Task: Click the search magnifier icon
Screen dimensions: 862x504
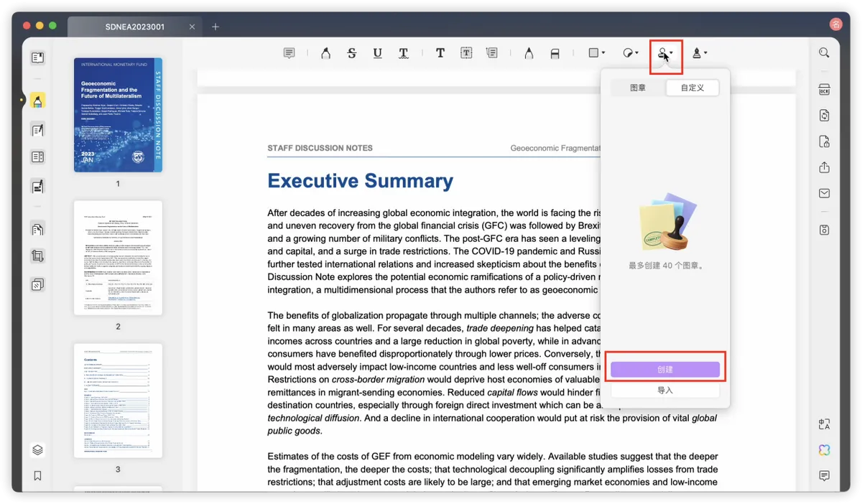Action: tap(824, 53)
